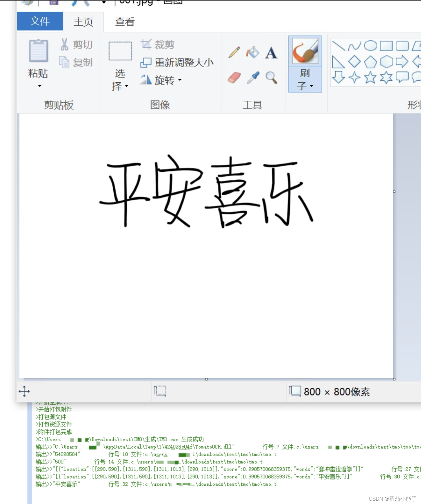Viewport: 421px width, 504px height.
Task: Open the 文件 (File) menu tab
Action: [40, 21]
